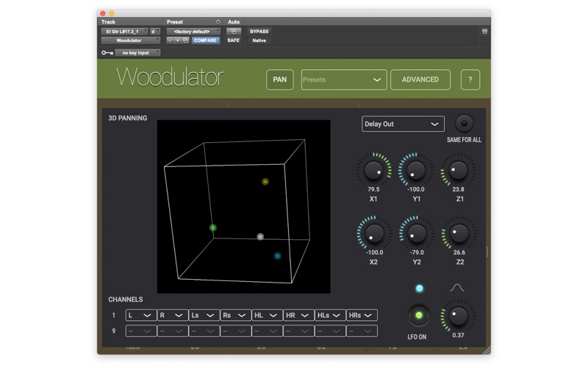588x368 pixels.
Task: Toggle the automation SAFE button
Action: tap(233, 40)
